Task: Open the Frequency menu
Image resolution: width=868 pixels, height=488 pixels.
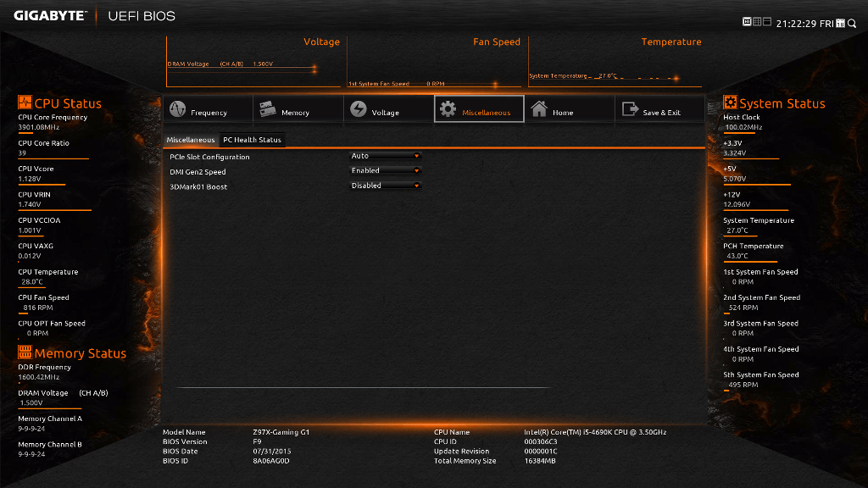Action: pos(209,109)
